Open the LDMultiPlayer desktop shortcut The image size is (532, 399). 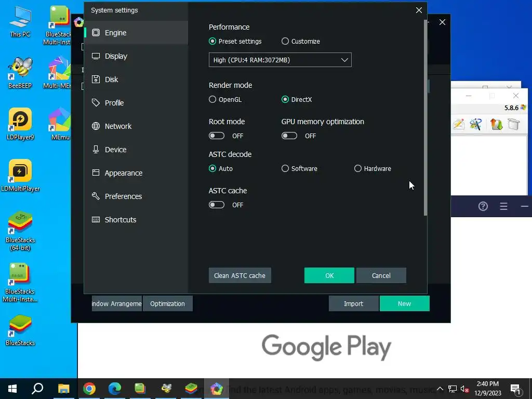pos(20,176)
